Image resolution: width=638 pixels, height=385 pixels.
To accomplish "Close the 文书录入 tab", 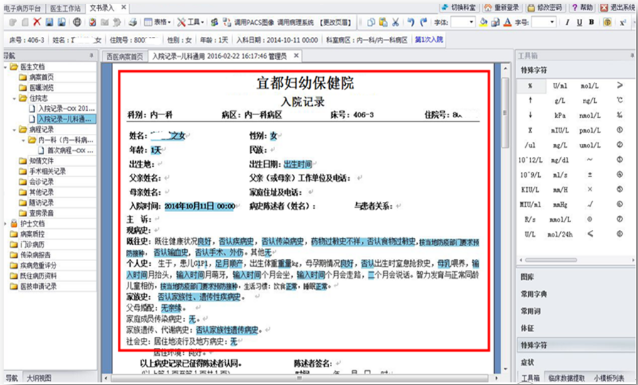I will [124, 7].
